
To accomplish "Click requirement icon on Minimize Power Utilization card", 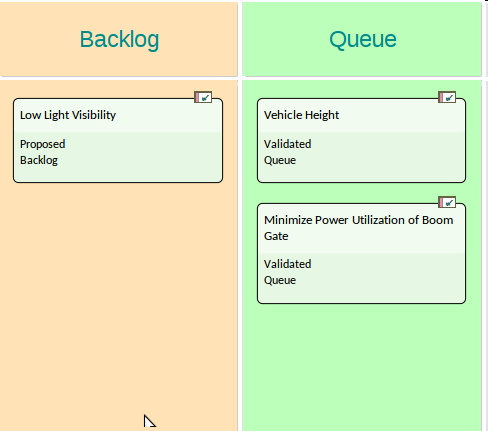I will click(x=447, y=202).
